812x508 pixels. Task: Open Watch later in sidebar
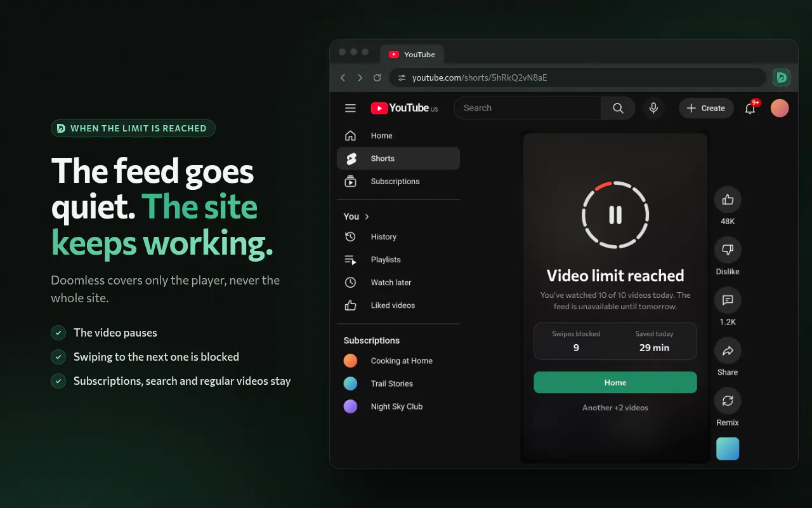398,283
